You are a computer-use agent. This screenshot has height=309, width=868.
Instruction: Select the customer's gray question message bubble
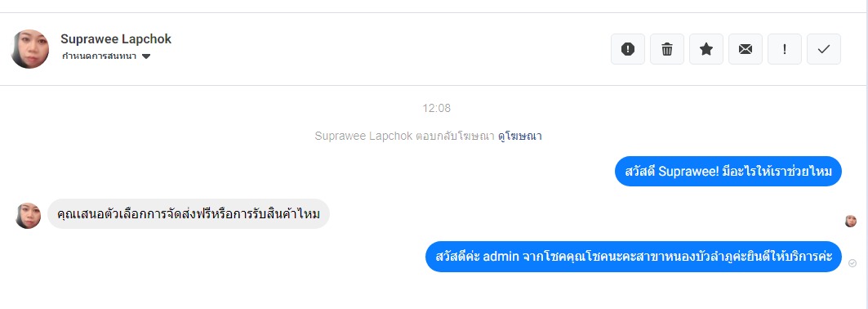189,214
